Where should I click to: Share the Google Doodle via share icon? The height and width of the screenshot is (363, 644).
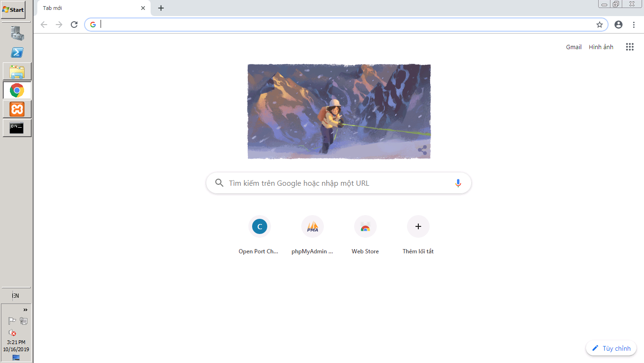click(x=423, y=150)
